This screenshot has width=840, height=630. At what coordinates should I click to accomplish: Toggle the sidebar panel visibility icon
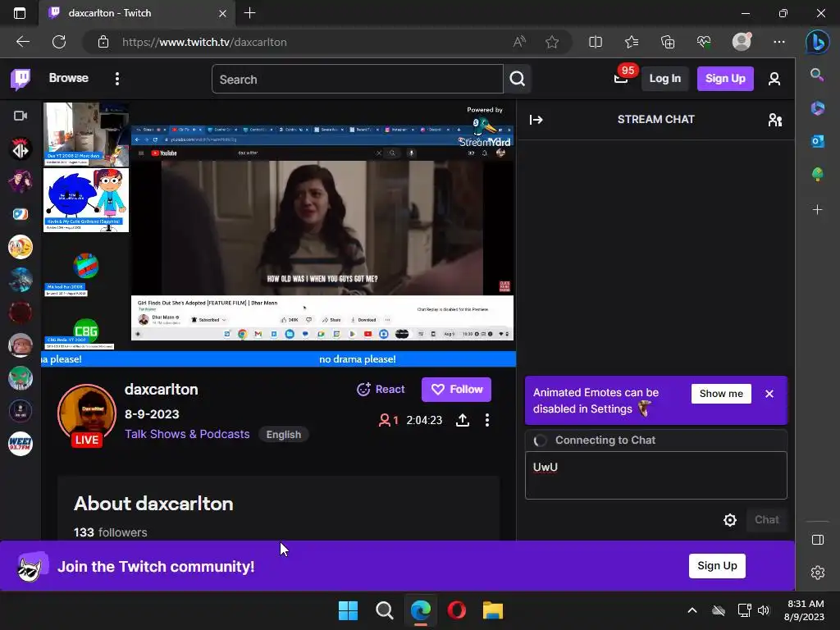[x=818, y=540]
